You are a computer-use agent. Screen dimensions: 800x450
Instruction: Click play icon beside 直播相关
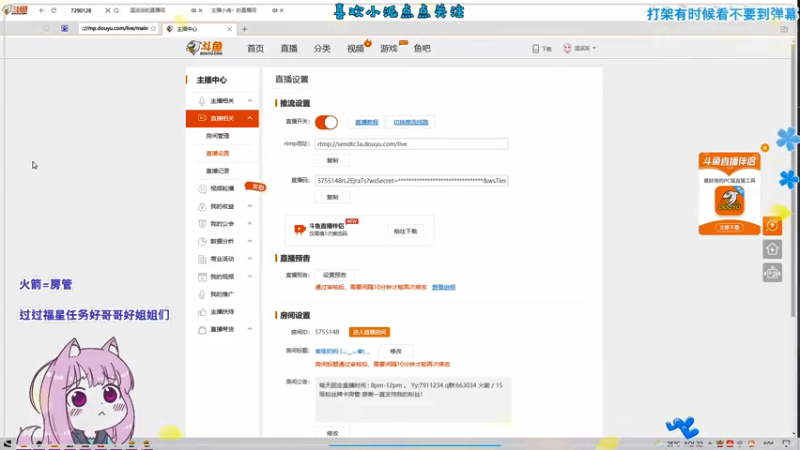click(x=202, y=118)
